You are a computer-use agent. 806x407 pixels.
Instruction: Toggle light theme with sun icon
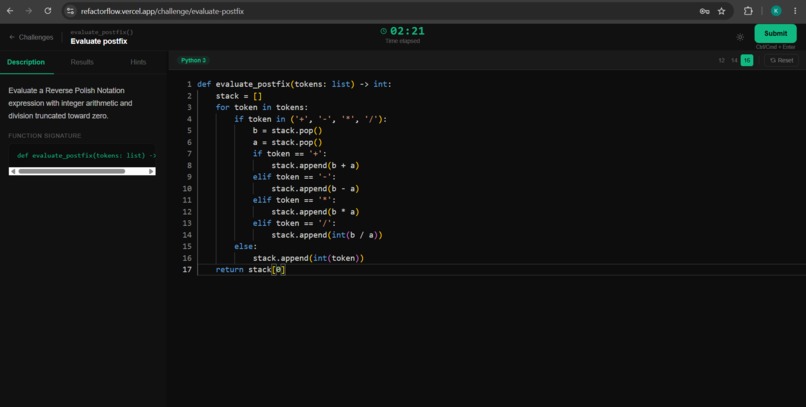click(740, 37)
